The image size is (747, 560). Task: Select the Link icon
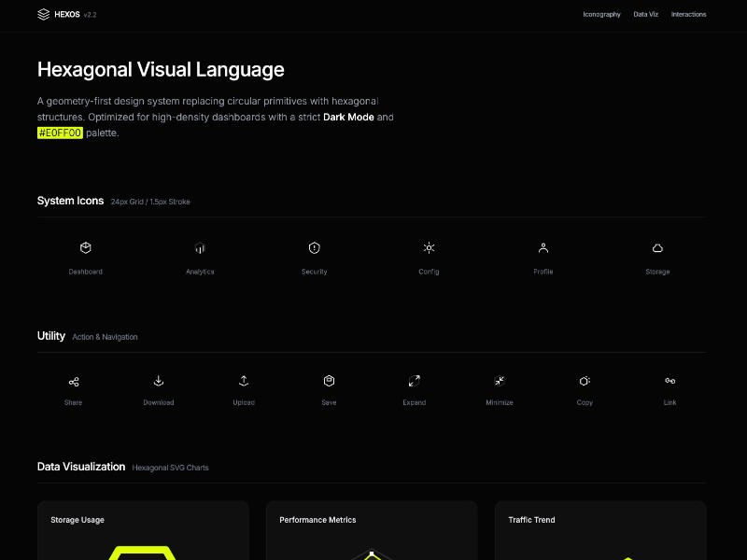[x=669, y=379]
